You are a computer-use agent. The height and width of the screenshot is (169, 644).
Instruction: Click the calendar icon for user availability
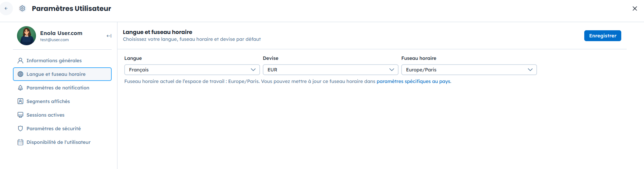[x=20, y=142]
